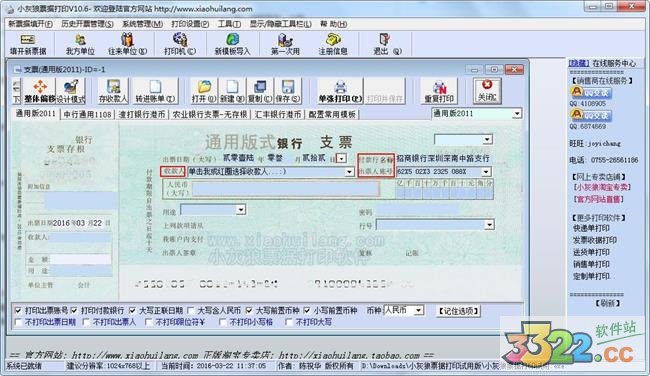Enable the 不打印出票日期 checkbox
Viewport: 650px width, 376px height.
click(18, 322)
